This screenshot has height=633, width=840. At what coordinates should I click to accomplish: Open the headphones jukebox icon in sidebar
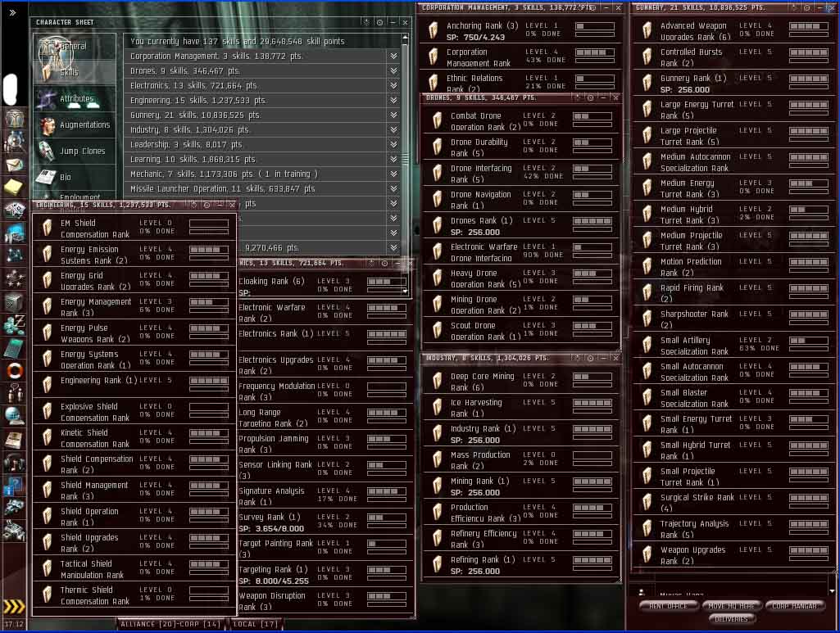coord(15,463)
